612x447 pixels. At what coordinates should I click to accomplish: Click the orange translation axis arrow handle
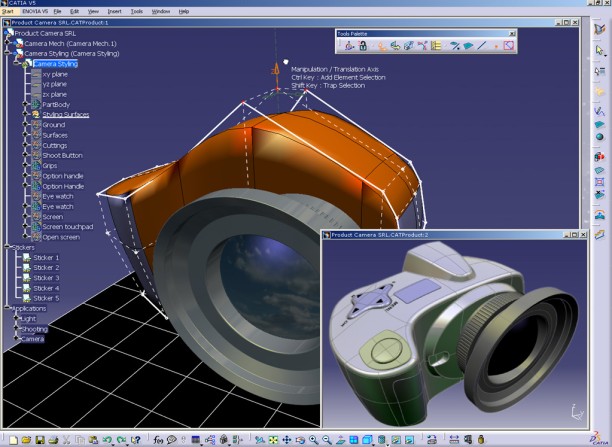tap(276, 70)
